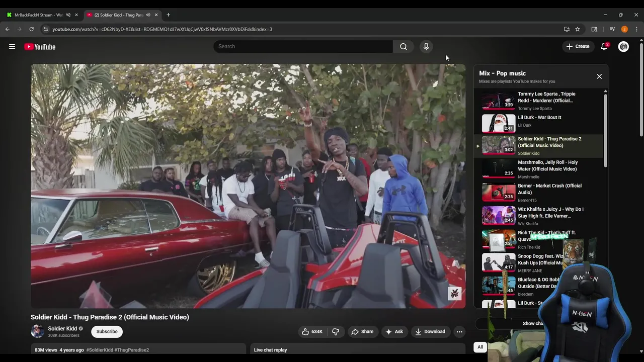This screenshot has height=362, width=644.
Task: Open a new browser tab
Action: pos(168,15)
